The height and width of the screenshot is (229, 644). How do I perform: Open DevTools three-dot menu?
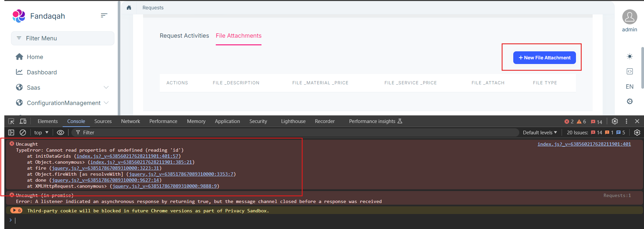626,121
